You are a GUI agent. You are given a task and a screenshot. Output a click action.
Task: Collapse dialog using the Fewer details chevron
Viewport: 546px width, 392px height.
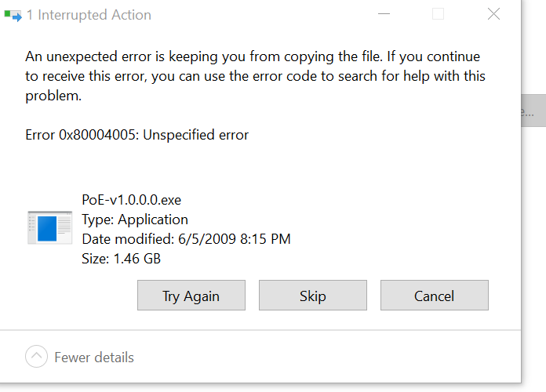click(x=36, y=356)
